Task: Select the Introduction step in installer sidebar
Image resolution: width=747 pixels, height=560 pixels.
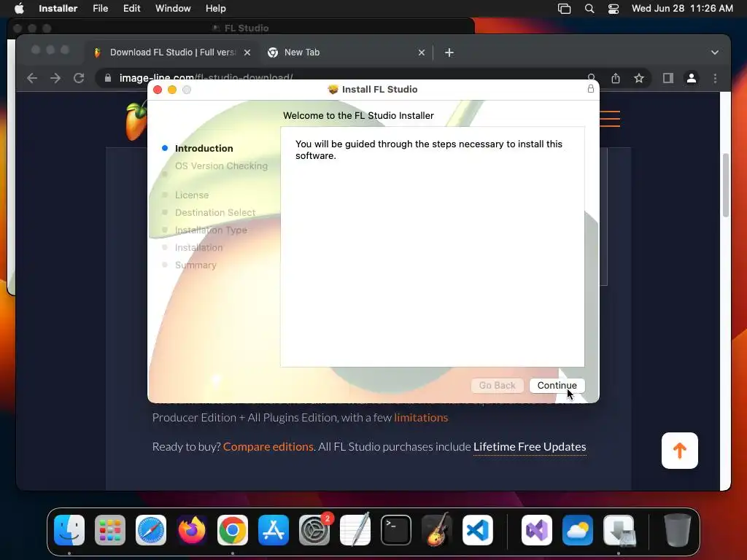Action: (204, 148)
